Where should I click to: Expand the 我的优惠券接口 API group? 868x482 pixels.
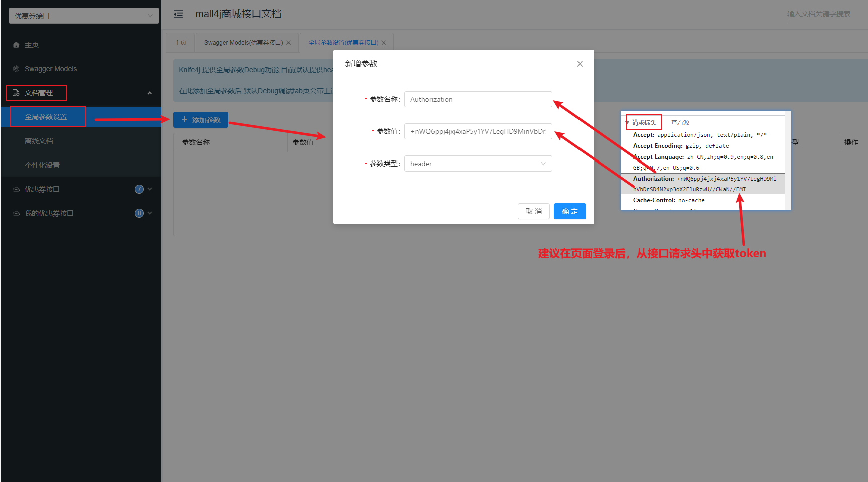pos(150,213)
